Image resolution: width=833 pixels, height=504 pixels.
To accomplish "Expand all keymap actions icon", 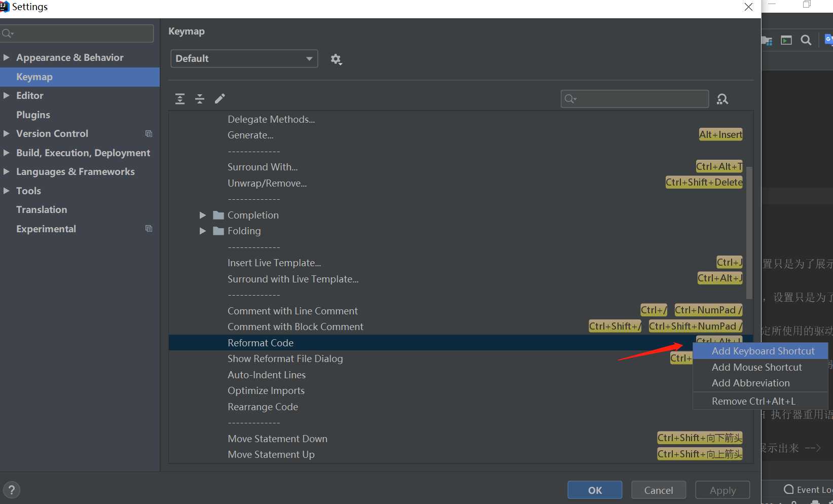I will tap(180, 99).
